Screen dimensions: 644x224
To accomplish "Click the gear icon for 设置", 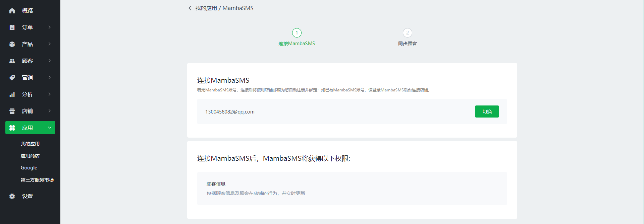I will [12, 196].
